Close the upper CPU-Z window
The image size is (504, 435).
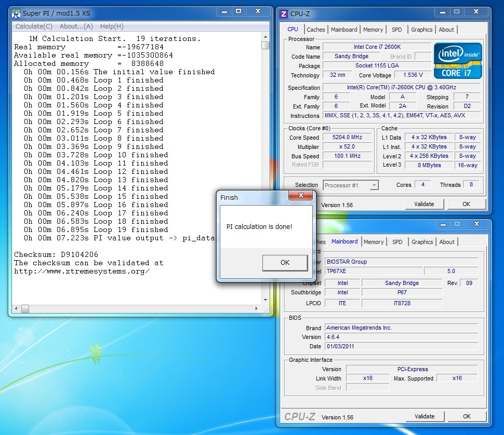click(x=475, y=11)
